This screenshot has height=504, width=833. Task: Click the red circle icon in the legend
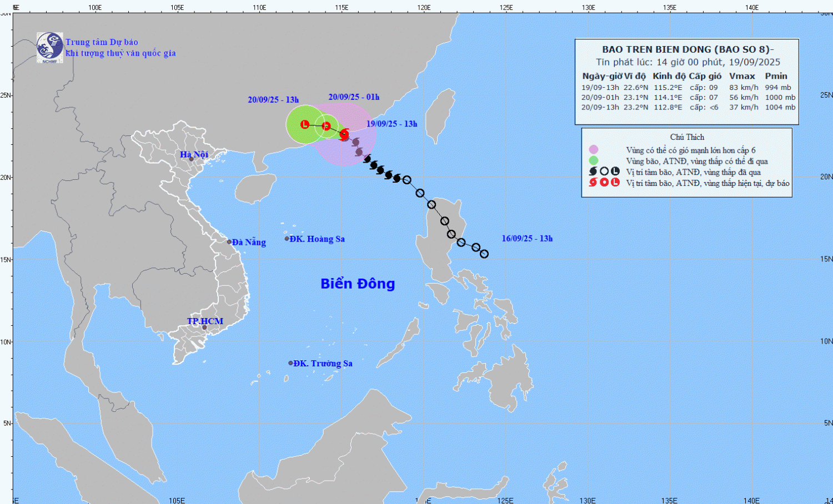point(604,183)
